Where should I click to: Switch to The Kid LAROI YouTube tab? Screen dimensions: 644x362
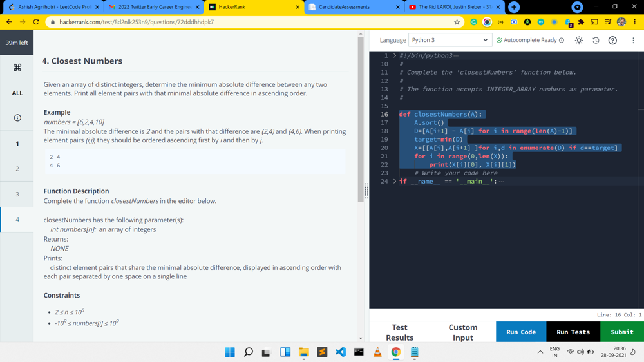pyautogui.click(x=454, y=7)
